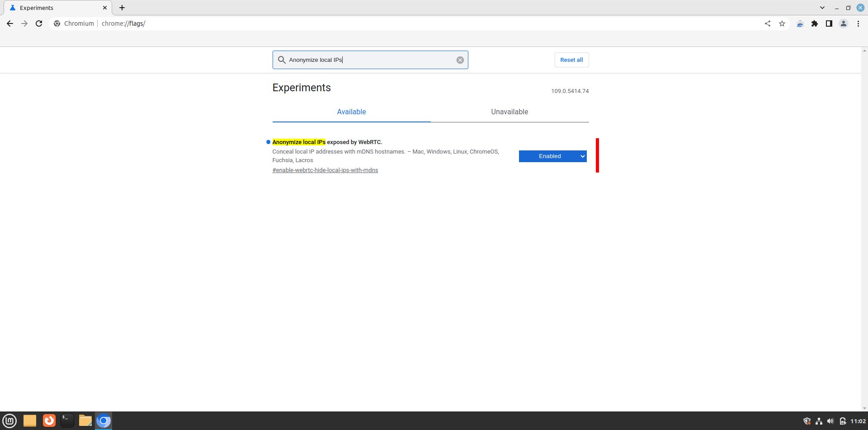Click the Reset all button

571,60
